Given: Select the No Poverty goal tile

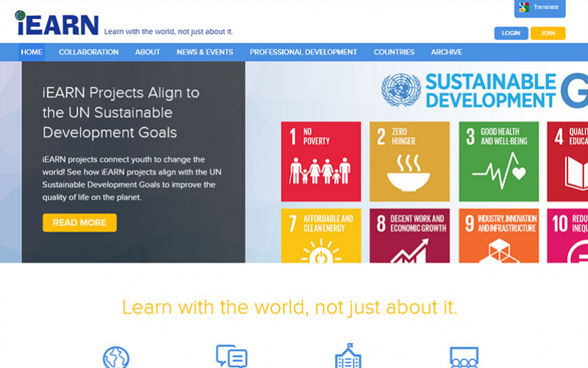Looking at the screenshot, I should point(321,161).
